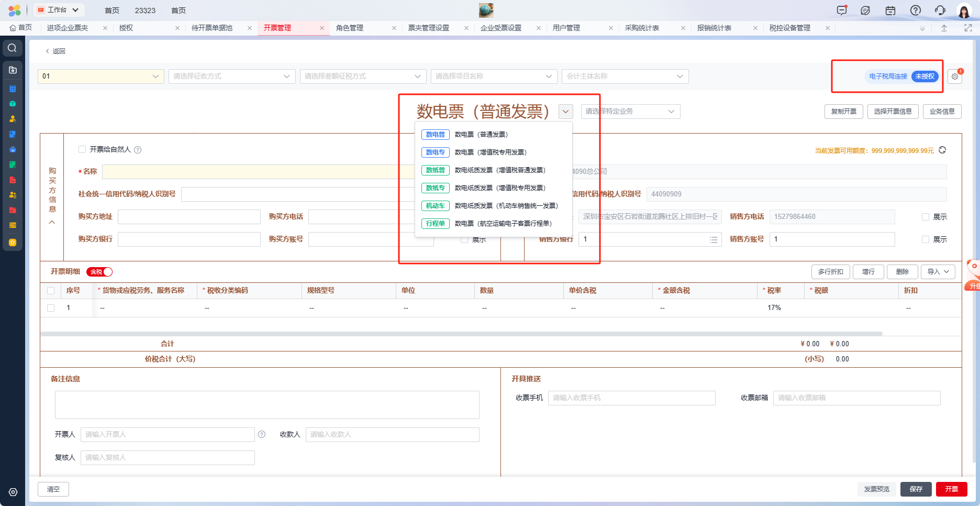Check 展示 checkbox beside 销售方账号
This screenshot has width=980, height=506.
point(926,239)
